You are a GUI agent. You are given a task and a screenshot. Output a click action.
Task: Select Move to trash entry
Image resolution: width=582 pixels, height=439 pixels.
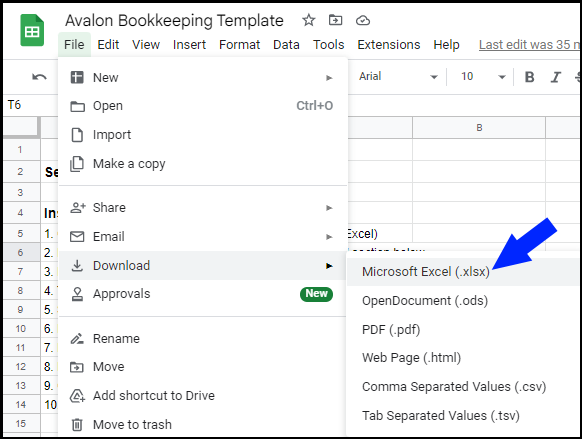click(x=203, y=425)
